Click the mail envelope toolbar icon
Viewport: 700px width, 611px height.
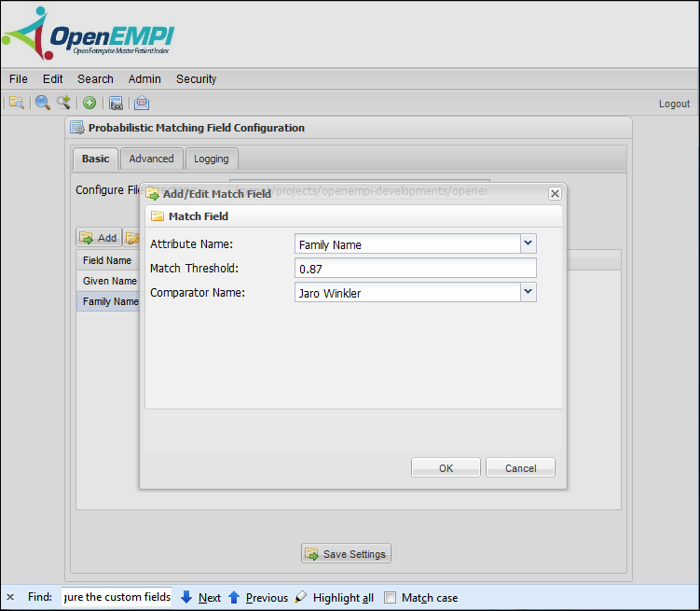point(142,103)
